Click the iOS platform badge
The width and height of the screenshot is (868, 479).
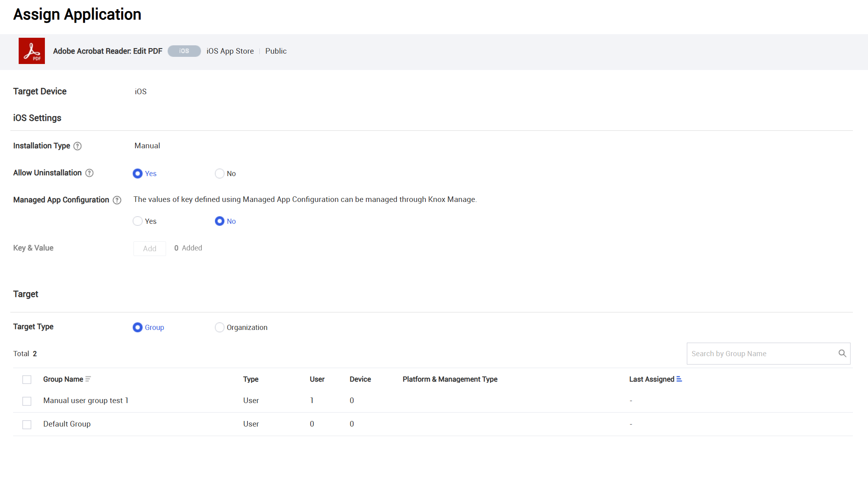[184, 51]
